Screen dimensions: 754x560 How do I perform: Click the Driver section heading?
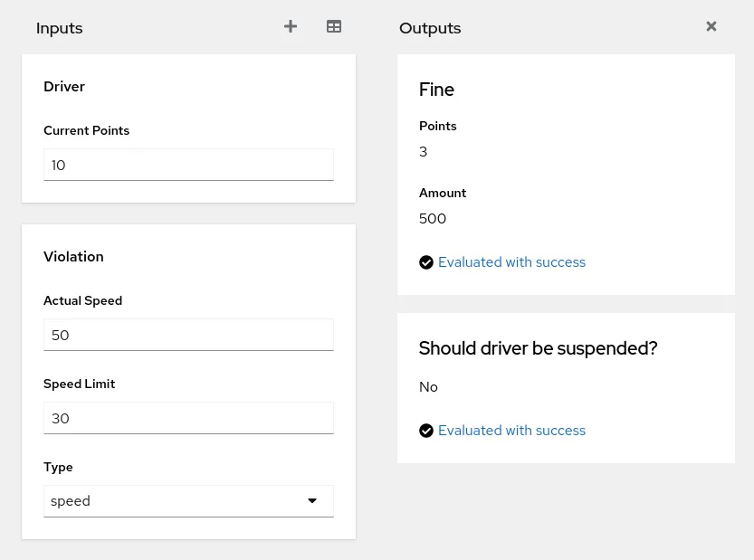(x=64, y=87)
